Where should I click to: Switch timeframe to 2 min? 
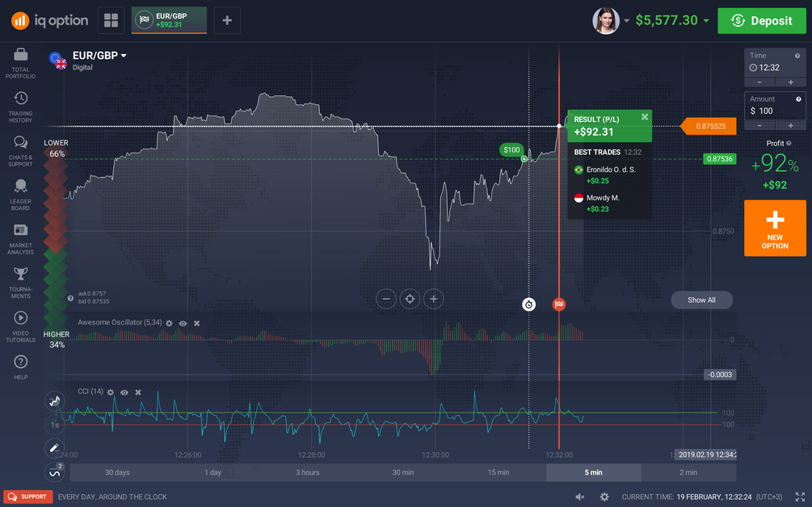coord(688,472)
